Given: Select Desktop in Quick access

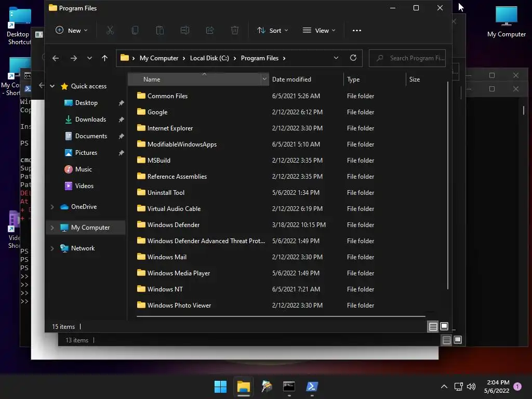Looking at the screenshot, I should [86, 103].
